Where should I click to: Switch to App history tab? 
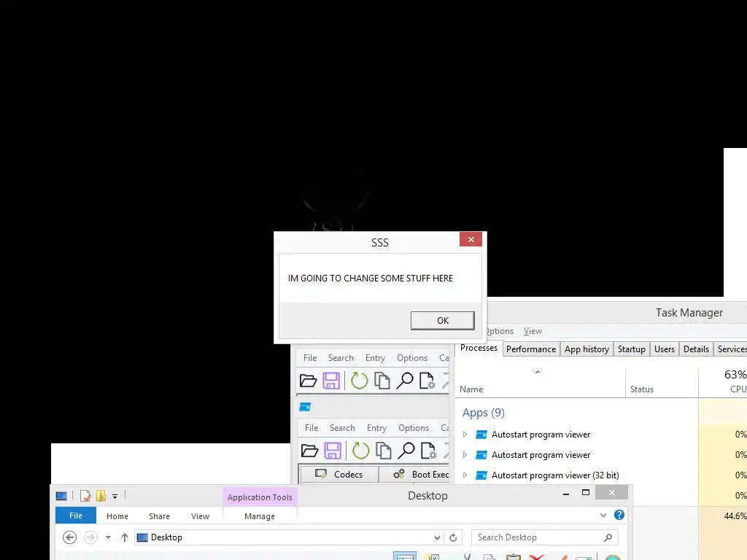click(x=587, y=349)
